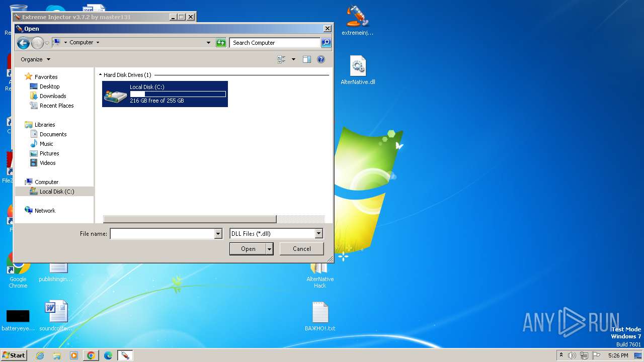Toggle the preview pane icon
Image resolution: width=644 pixels, height=362 pixels.
point(307,59)
